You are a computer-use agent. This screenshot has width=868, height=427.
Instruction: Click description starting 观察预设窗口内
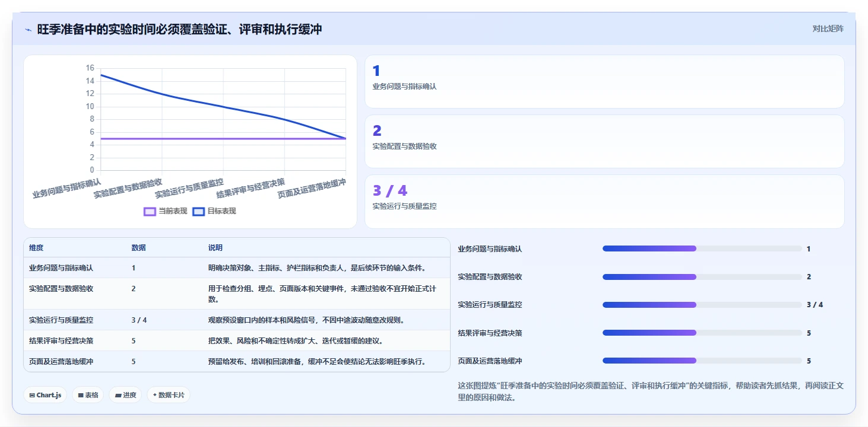pyautogui.click(x=306, y=320)
